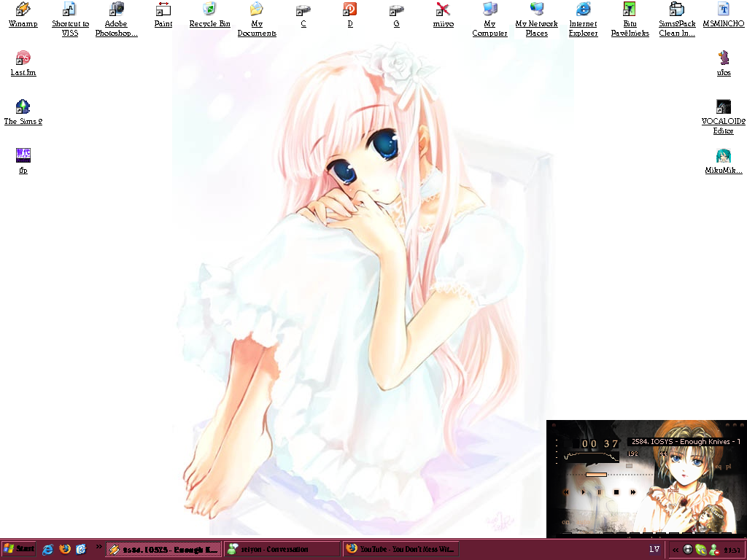Open the fip desktop shortcut
The height and width of the screenshot is (560, 747).
coord(23,160)
